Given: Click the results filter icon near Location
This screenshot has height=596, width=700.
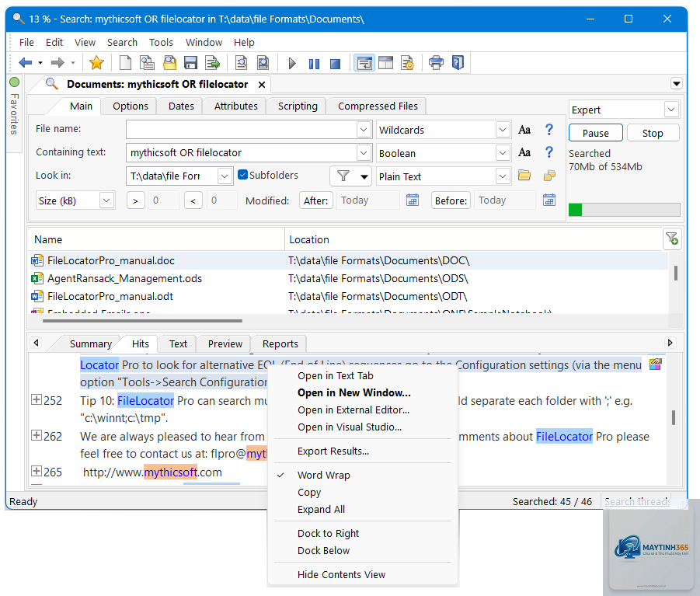Looking at the screenshot, I should pyautogui.click(x=672, y=239).
